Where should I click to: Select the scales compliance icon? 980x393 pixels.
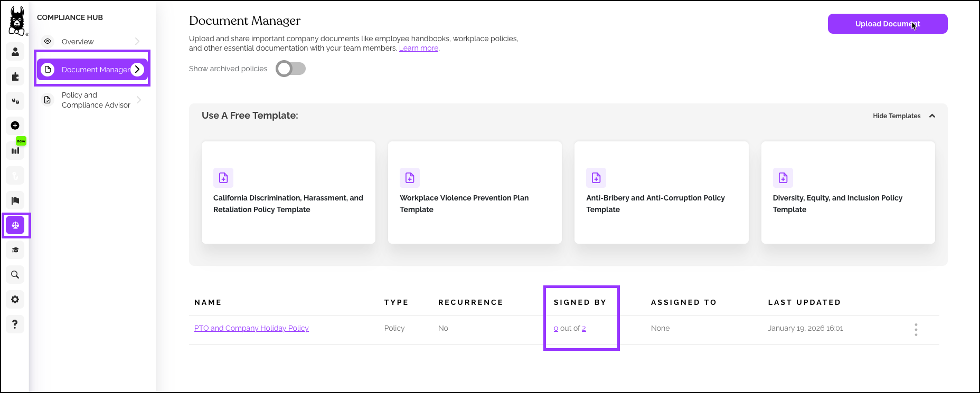coord(15,225)
